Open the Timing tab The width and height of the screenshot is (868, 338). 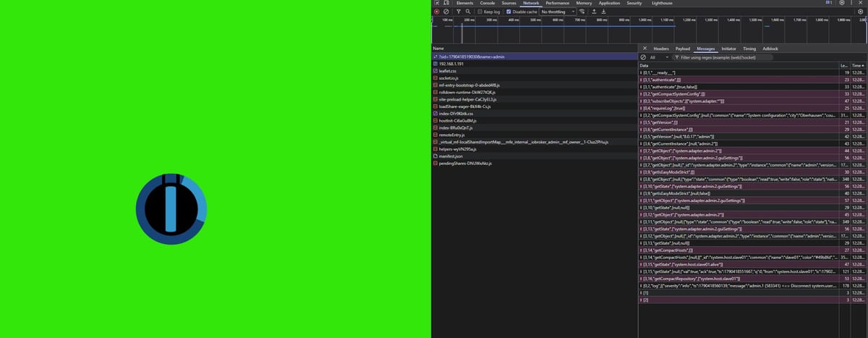click(x=749, y=48)
